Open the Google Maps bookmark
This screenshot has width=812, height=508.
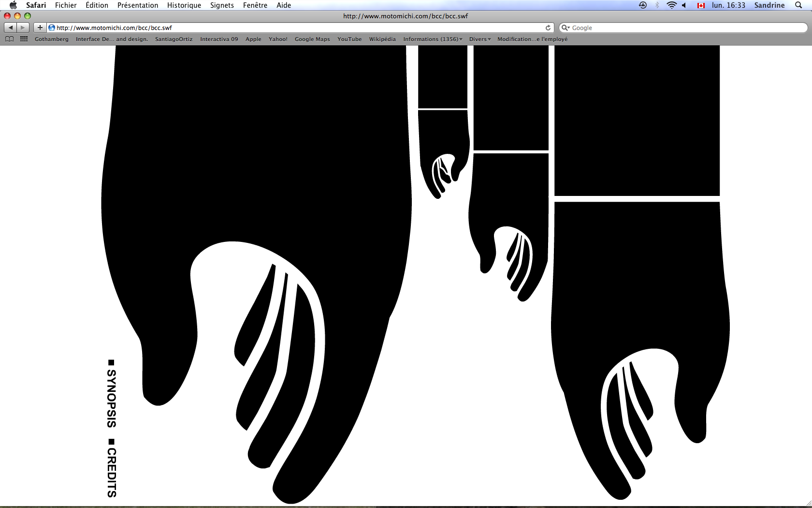click(312, 39)
